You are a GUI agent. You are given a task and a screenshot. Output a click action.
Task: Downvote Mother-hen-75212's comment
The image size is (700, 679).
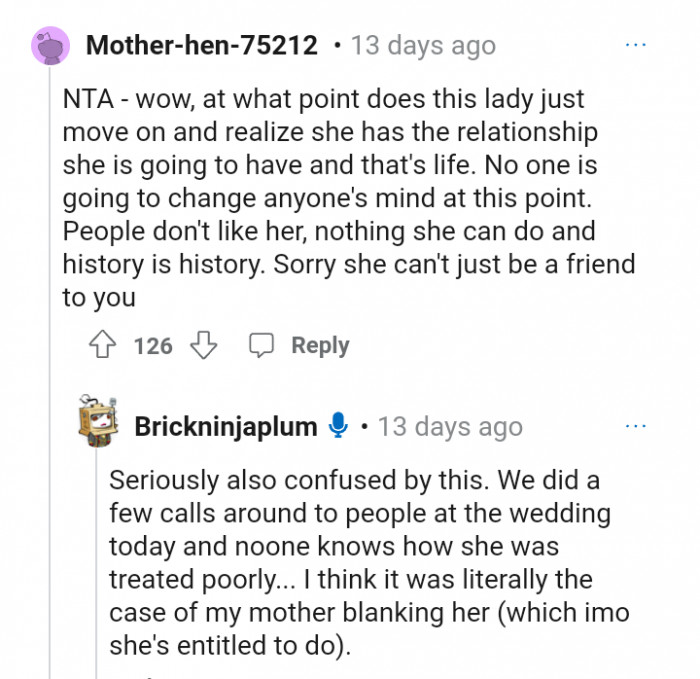click(204, 346)
